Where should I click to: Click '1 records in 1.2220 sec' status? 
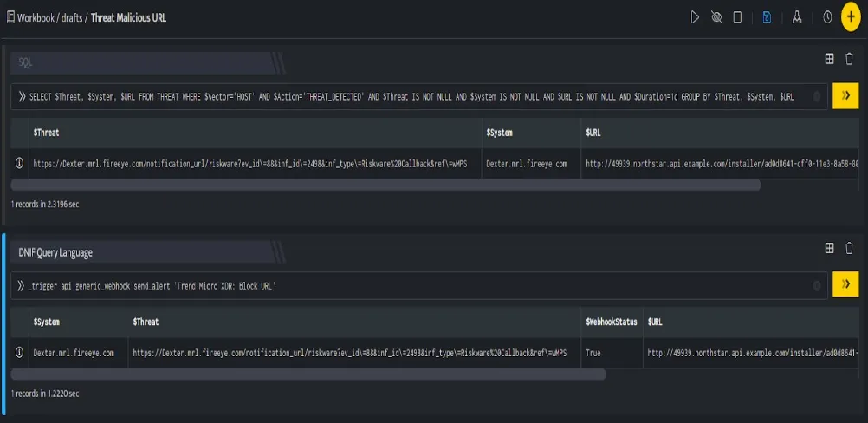45,394
